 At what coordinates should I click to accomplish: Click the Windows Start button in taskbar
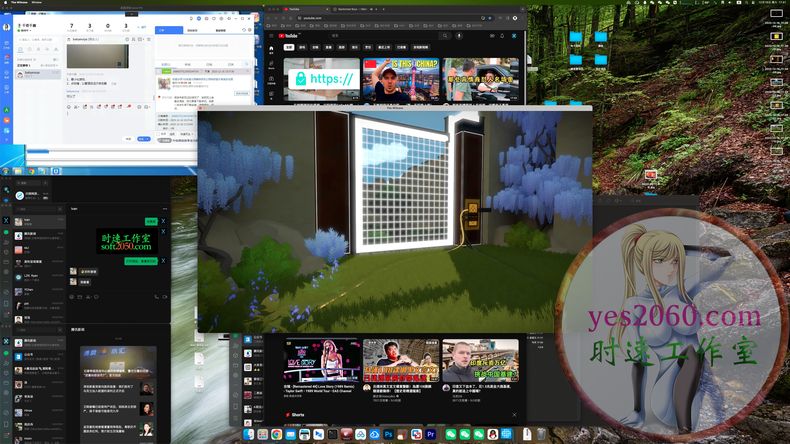tap(6, 171)
